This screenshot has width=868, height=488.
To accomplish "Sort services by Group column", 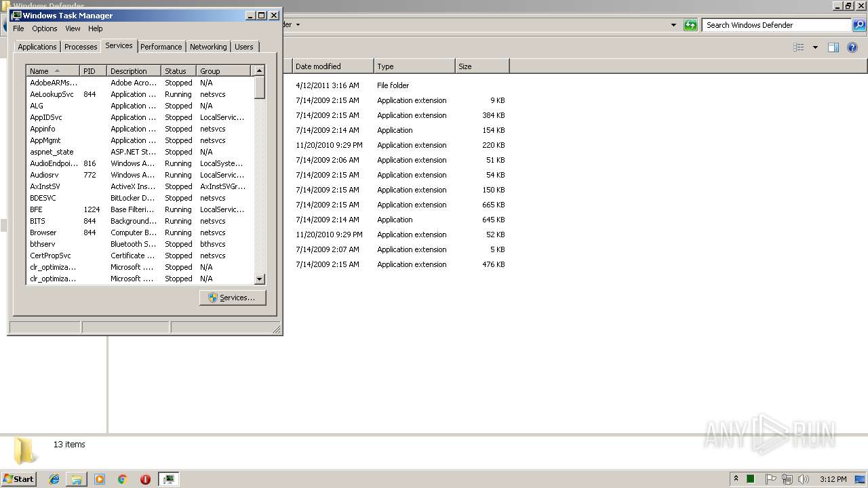I will click(224, 71).
